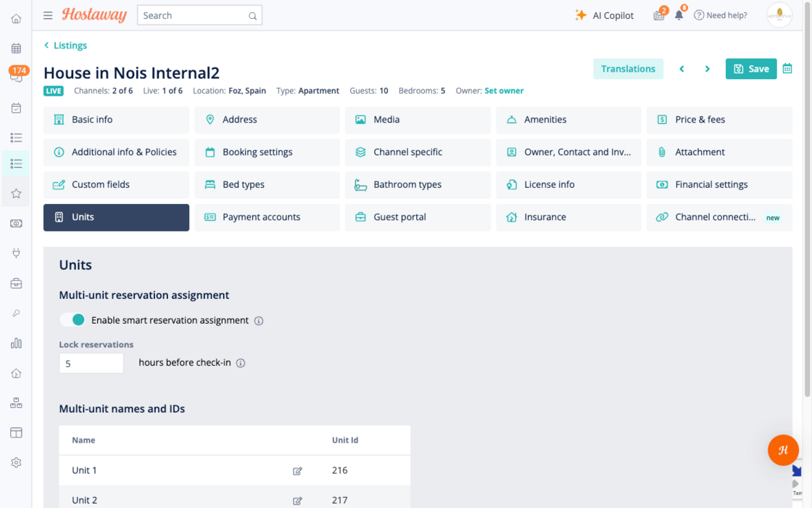Save the listing
Viewport: 812px width, 508px height.
751,69
